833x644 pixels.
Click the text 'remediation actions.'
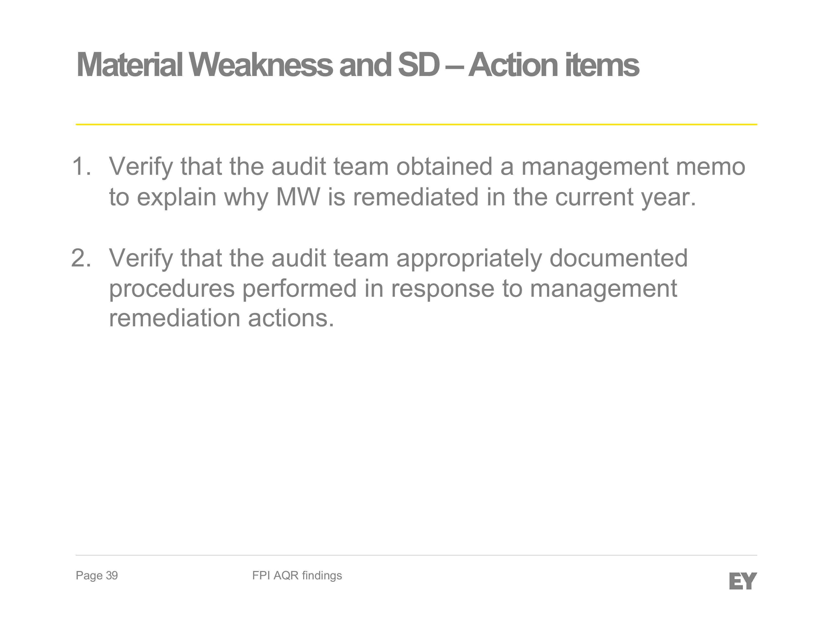pos(222,318)
